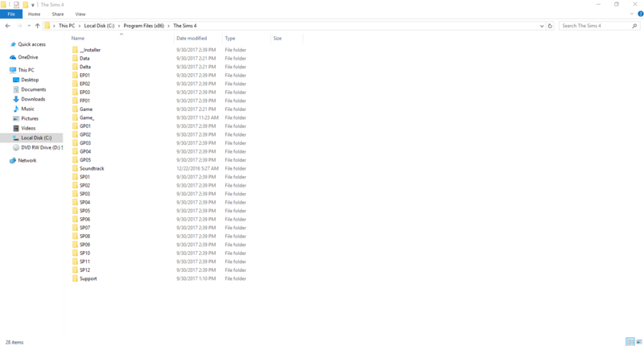Open Quick Access Toolbar customize dropdown

[x=33, y=5]
